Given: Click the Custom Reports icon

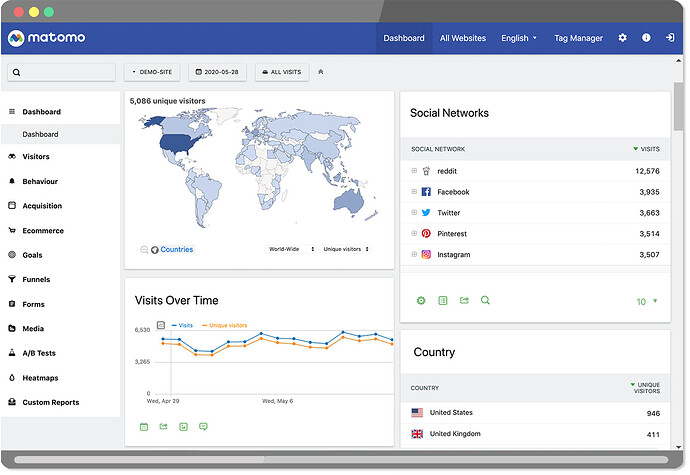Looking at the screenshot, I should pos(12,402).
